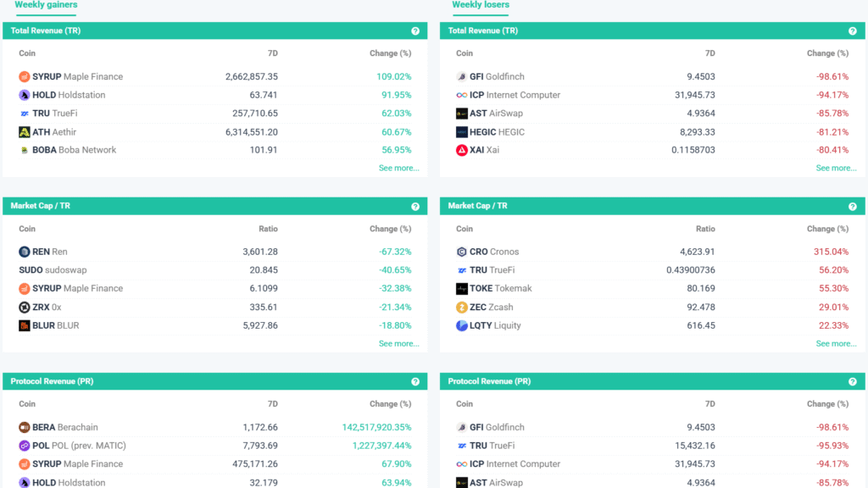Click the ATH Aethir coin icon
The width and height of the screenshot is (868, 488).
tap(24, 131)
